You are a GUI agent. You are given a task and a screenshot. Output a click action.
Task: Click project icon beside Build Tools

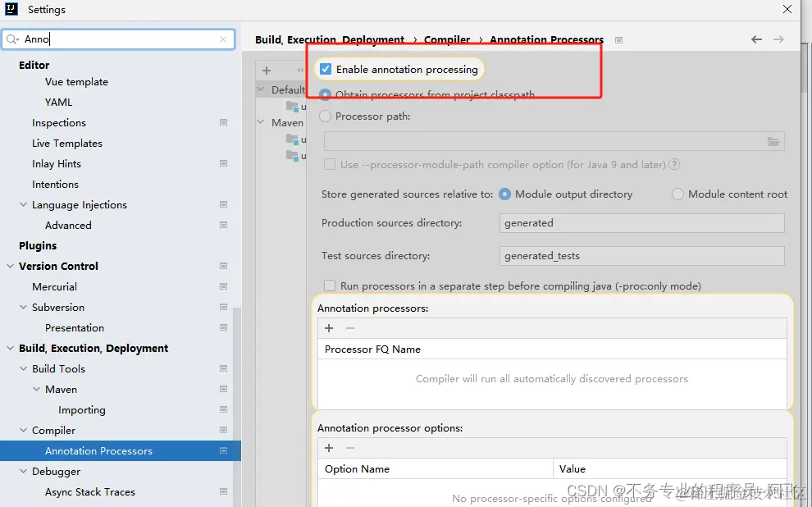click(224, 368)
